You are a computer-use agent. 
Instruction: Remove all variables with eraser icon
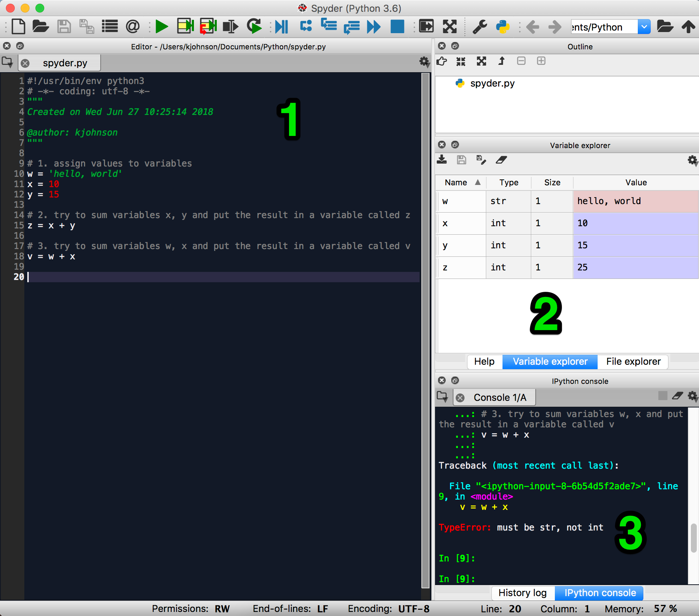tap(501, 160)
